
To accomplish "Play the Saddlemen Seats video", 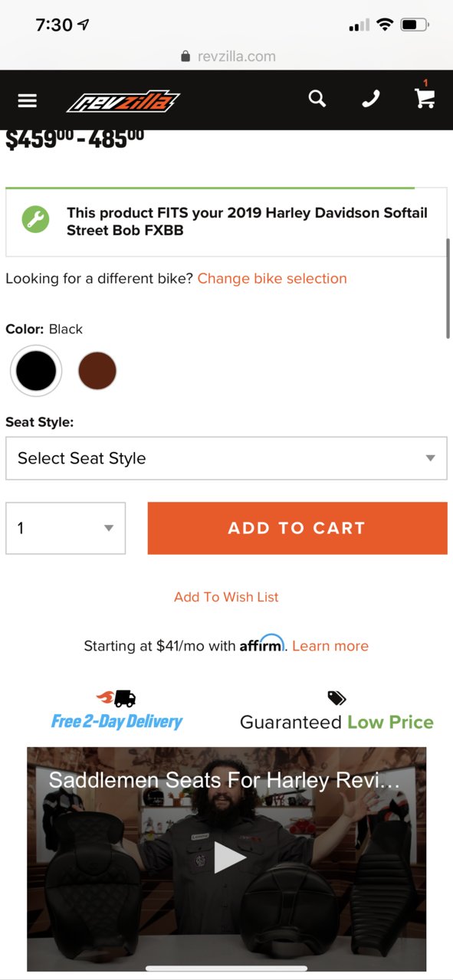I will (230, 857).
